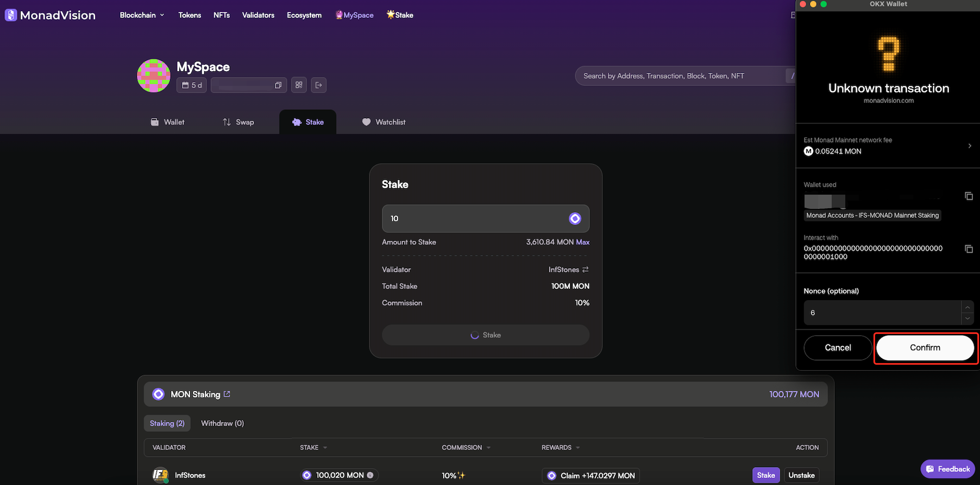Open Stake in the top navigation
Viewport: 980px width, 485px height.
click(400, 15)
